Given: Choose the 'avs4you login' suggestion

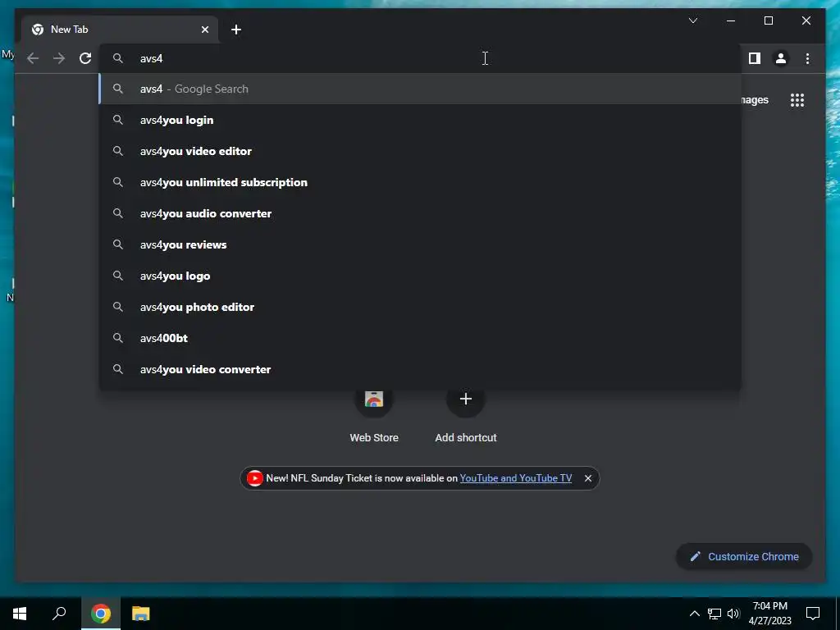Looking at the screenshot, I should coord(421,120).
